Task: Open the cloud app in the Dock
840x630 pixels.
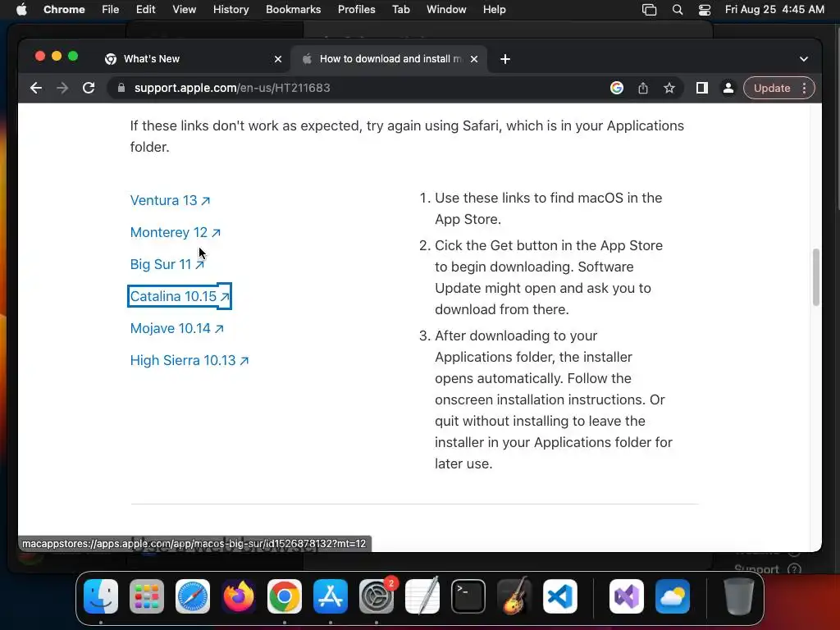Action: coord(673,596)
